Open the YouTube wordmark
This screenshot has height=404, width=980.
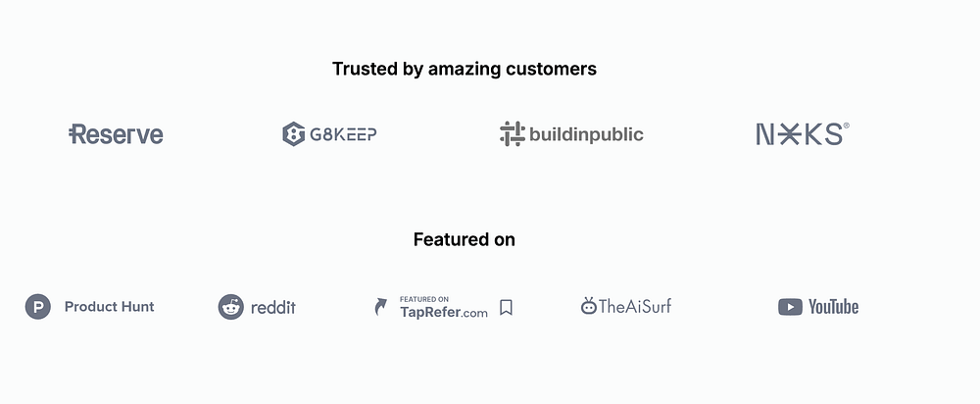[833, 307]
